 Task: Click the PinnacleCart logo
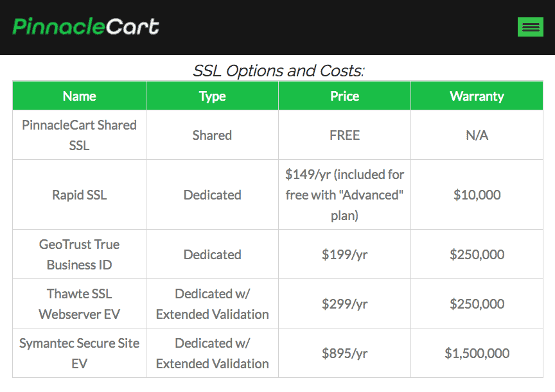(85, 26)
